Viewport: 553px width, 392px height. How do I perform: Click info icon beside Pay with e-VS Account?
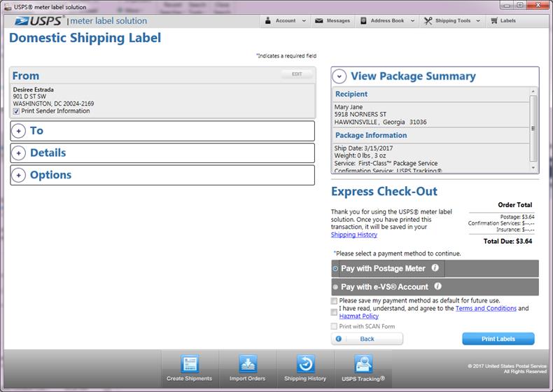click(437, 286)
